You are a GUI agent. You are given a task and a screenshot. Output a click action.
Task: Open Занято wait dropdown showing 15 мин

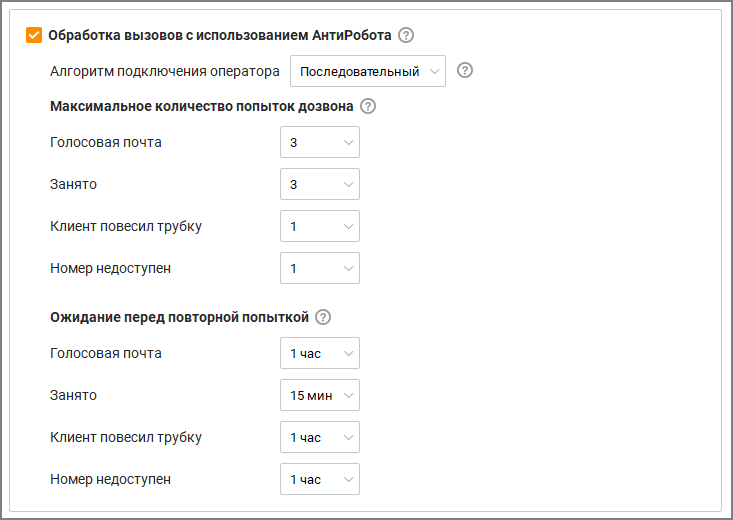pyautogui.click(x=320, y=395)
